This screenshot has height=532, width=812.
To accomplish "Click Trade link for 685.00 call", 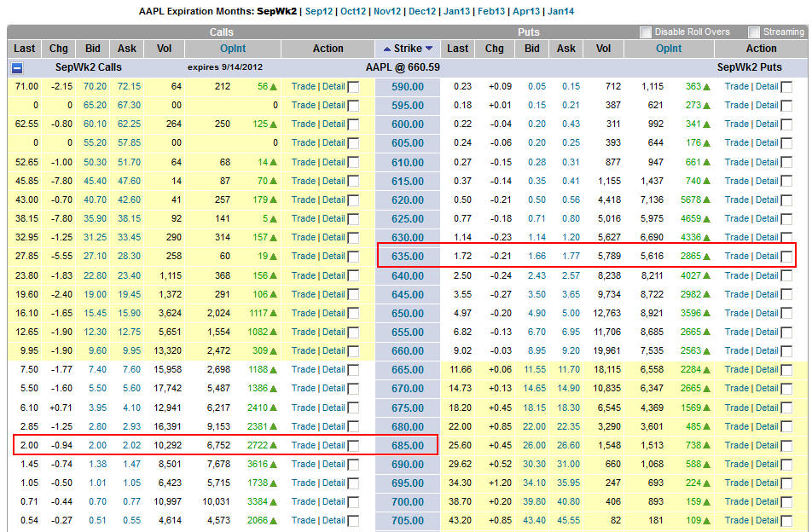I will (303, 445).
